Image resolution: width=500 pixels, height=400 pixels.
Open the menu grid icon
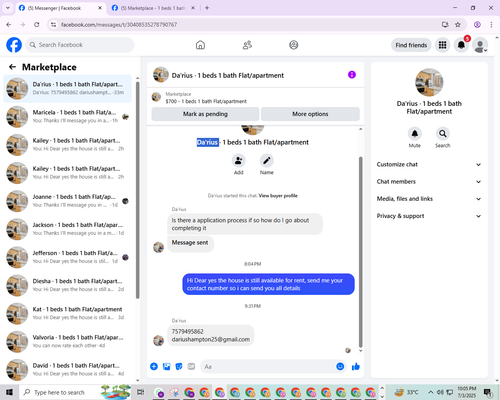(x=442, y=45)
